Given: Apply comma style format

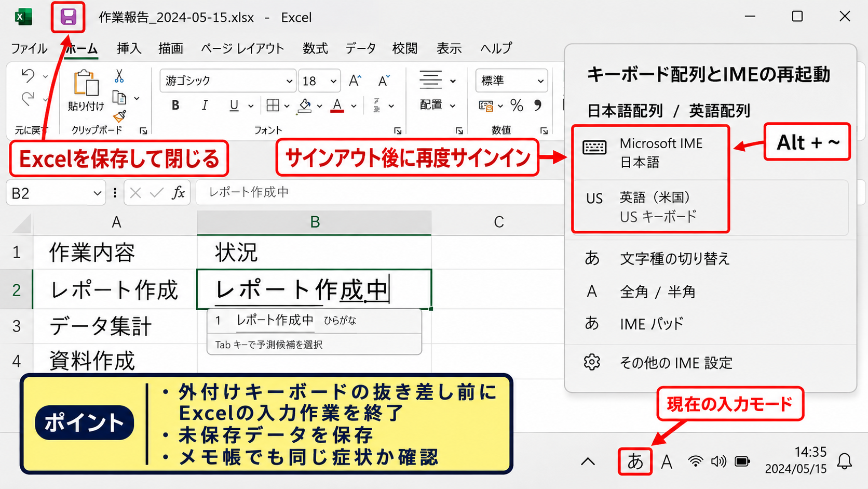Looking at the screenshot, I should 538,105.
